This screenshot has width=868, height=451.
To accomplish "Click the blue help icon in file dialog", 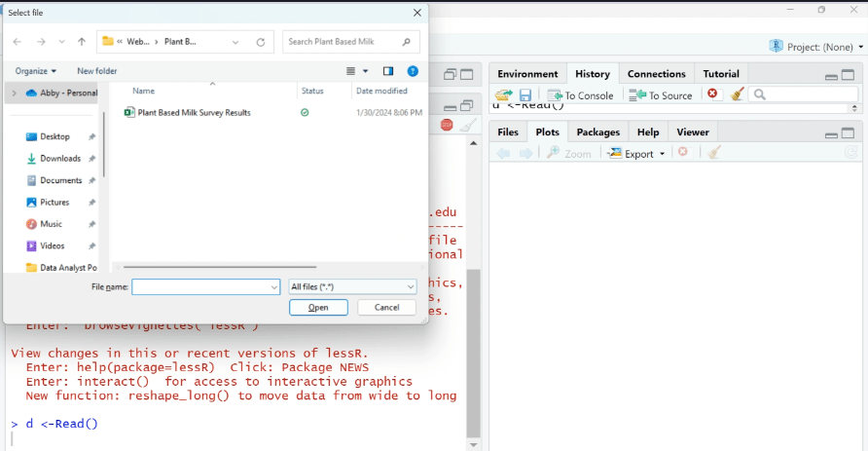I will click(x=413, y=71).
